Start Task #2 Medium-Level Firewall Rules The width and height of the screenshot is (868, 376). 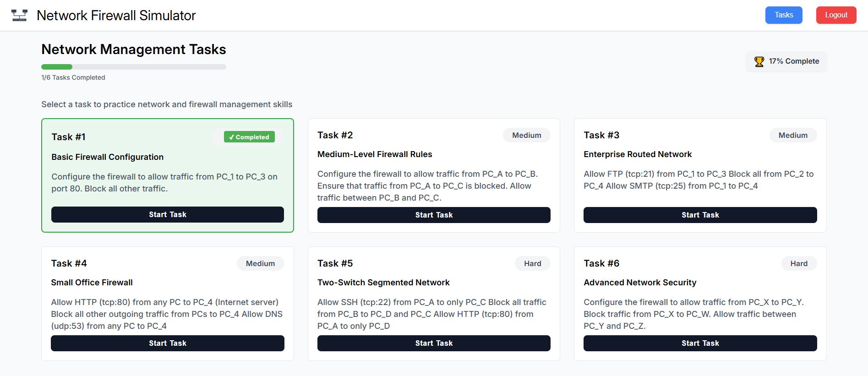pos(433,215)
